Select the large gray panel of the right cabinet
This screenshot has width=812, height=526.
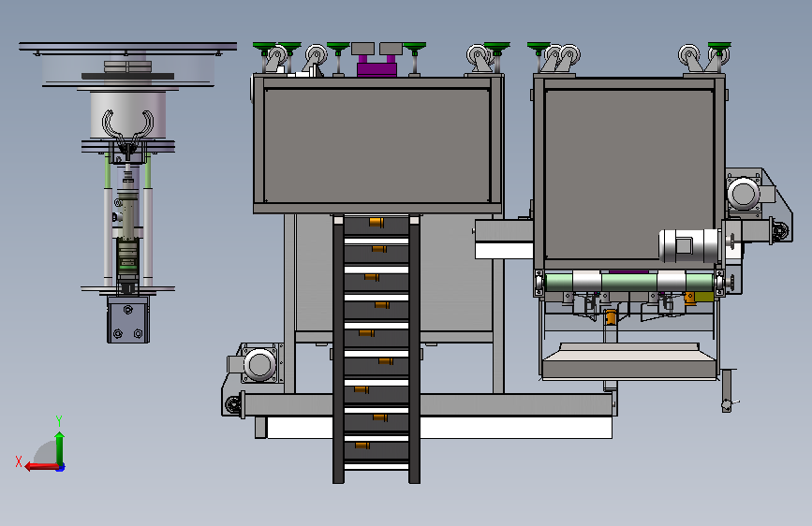628,173
